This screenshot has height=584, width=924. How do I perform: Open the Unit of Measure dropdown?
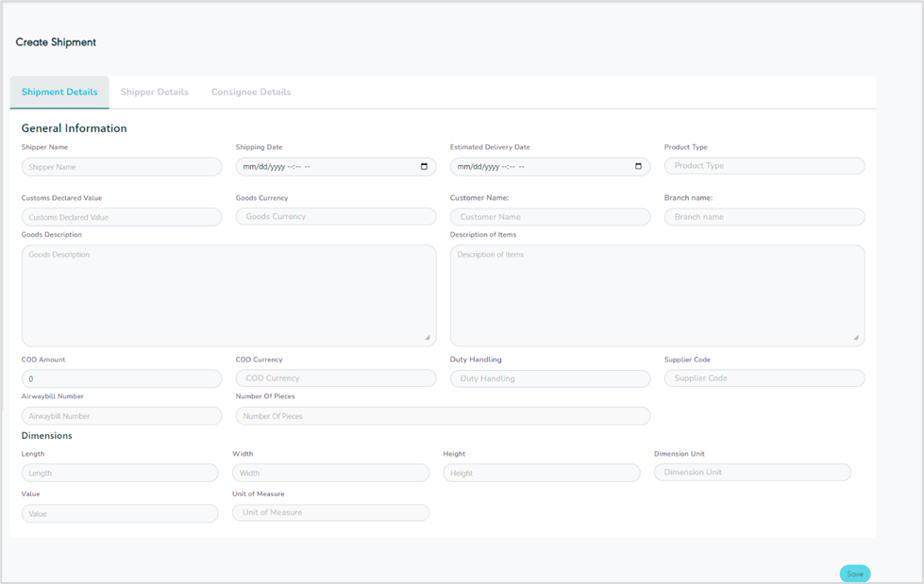330,513
